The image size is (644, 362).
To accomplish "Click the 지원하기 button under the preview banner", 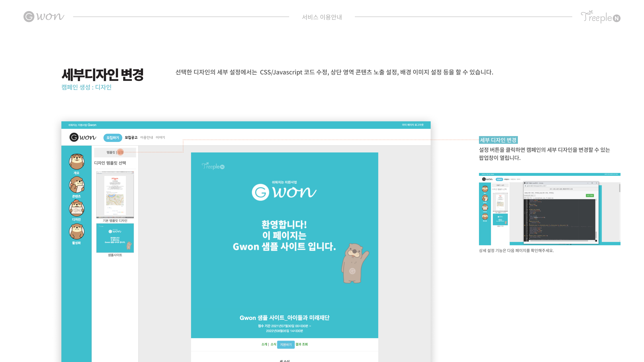I will 286,345.
